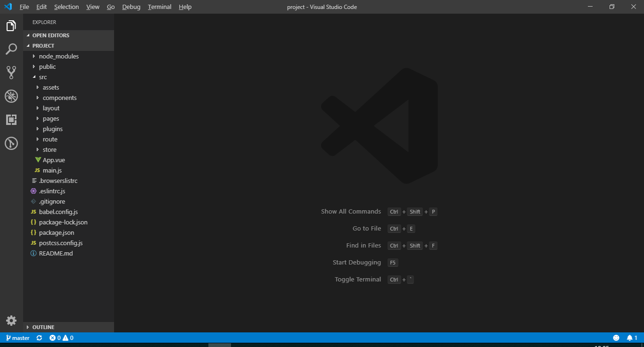Click the VS Code logo in title bar
The width and height of the screenshot is (644, 347).
[8, 7]
